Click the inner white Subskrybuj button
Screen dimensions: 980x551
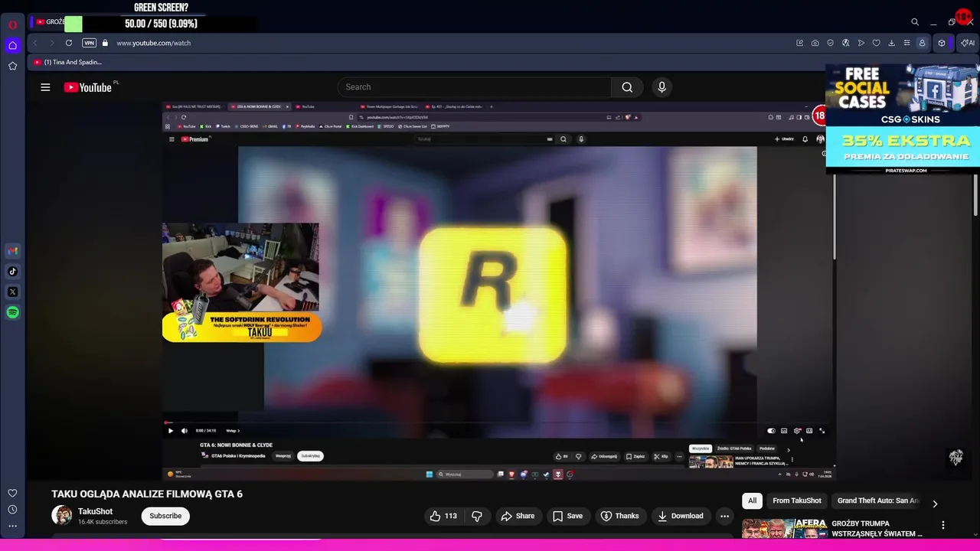310,455
